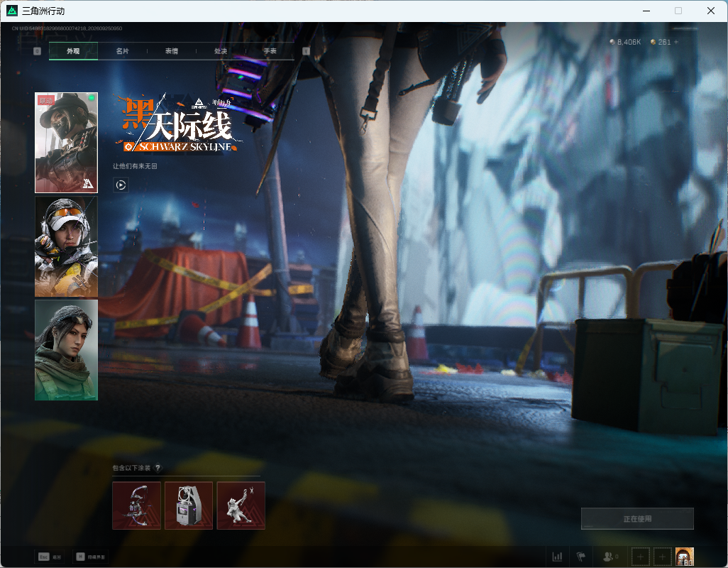Open the player avatar in bottom corner
This screenshot has width=728, height=568.
click(x=685, y=557)
